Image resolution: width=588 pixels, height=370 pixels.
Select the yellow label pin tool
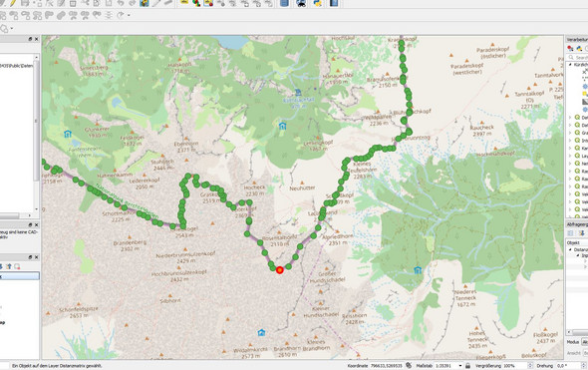pyautogui.click(x=183, y=3)
